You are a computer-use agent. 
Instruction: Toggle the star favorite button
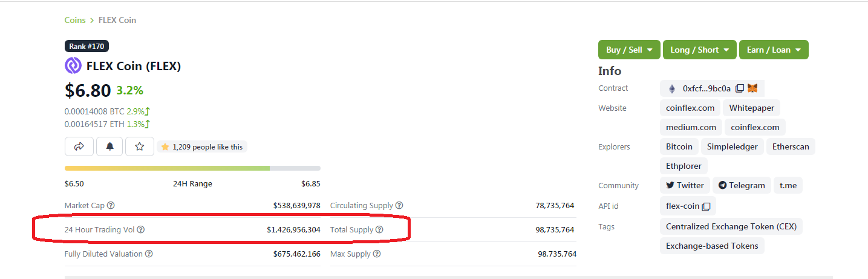[x=140, y=146]
